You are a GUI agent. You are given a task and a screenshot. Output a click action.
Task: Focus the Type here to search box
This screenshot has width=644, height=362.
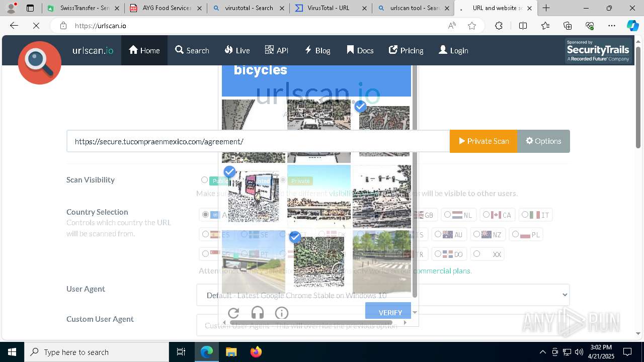click(x=97, y=352)
